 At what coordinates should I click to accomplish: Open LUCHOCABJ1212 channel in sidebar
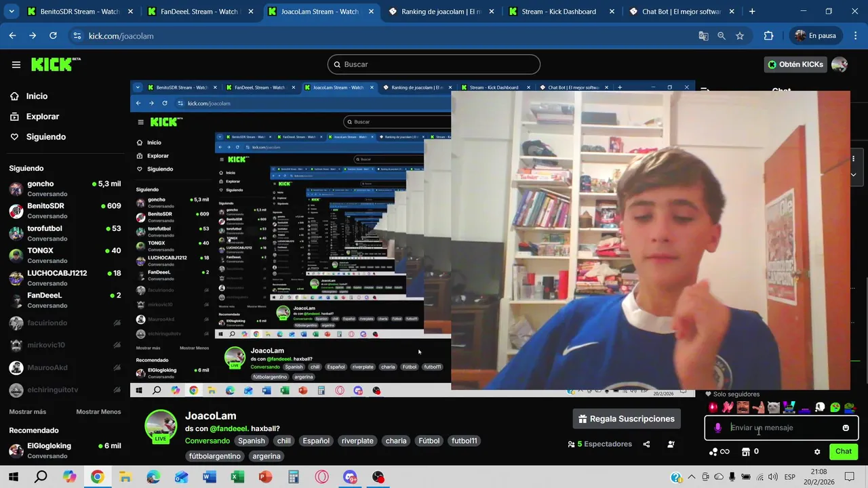[64, 278]
